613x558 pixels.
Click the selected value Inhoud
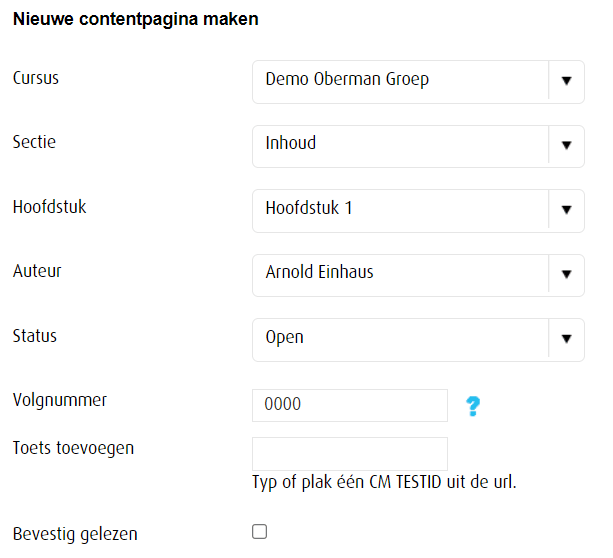[x=291, y=143]
